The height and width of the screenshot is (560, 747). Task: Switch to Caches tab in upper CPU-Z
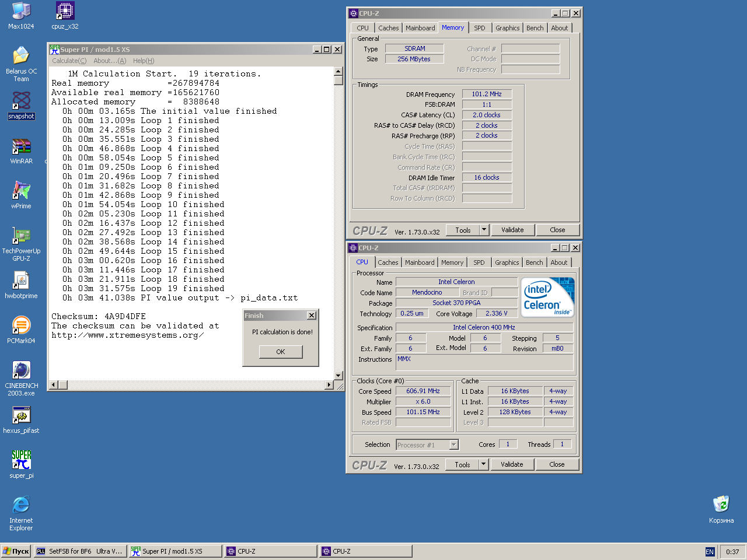click(x=388, y=28)
